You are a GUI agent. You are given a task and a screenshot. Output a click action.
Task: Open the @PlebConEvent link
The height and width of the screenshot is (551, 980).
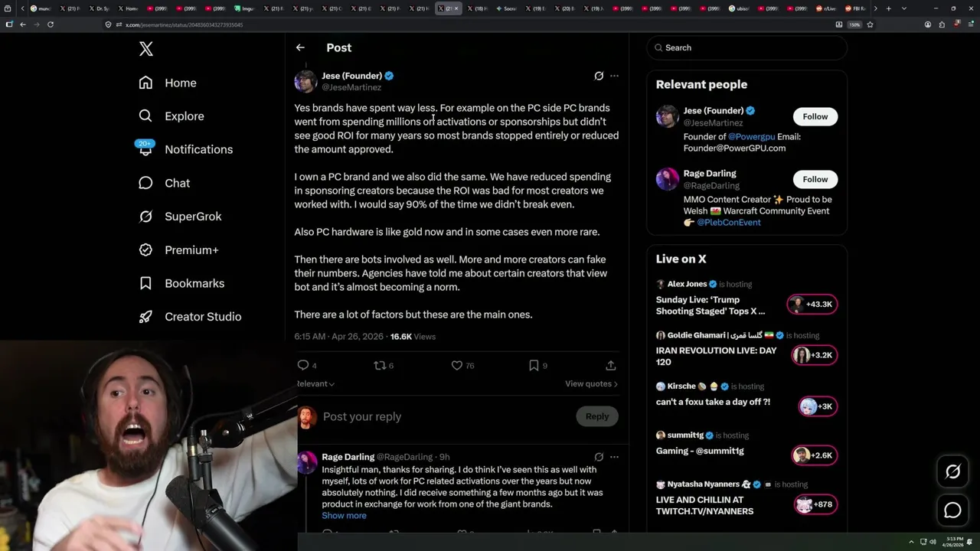point(728,223)
